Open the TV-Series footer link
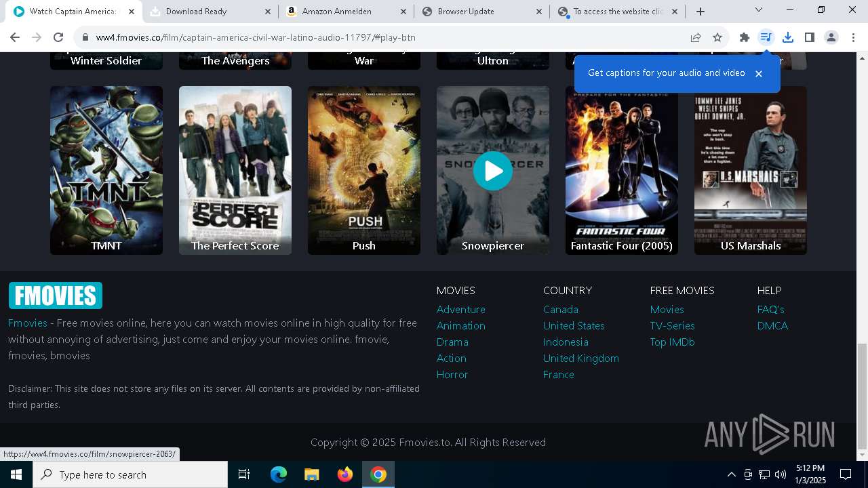Viewport: 868px width, 488px height. click(673, 325)
